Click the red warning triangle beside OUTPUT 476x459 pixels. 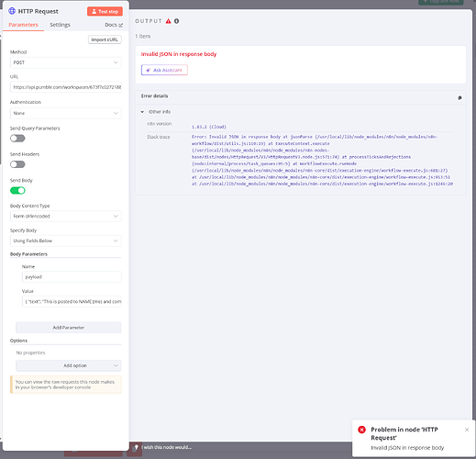(x=169, y=21)
